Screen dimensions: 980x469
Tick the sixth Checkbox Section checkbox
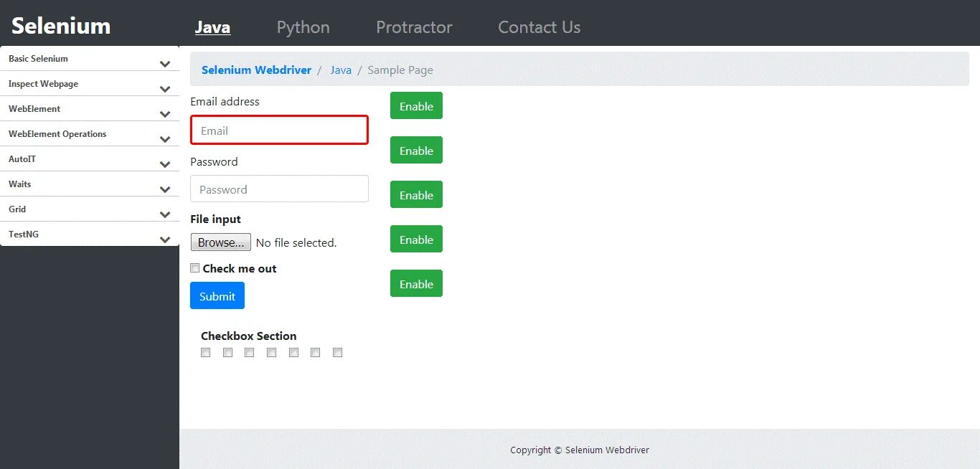(x=315, y=352)
